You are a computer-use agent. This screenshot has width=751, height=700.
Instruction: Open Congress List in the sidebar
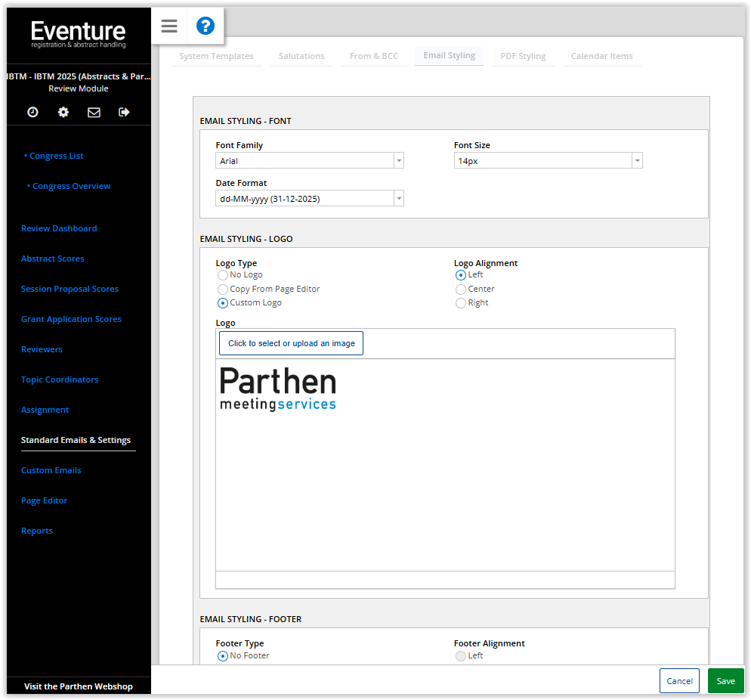coord(57,156)
